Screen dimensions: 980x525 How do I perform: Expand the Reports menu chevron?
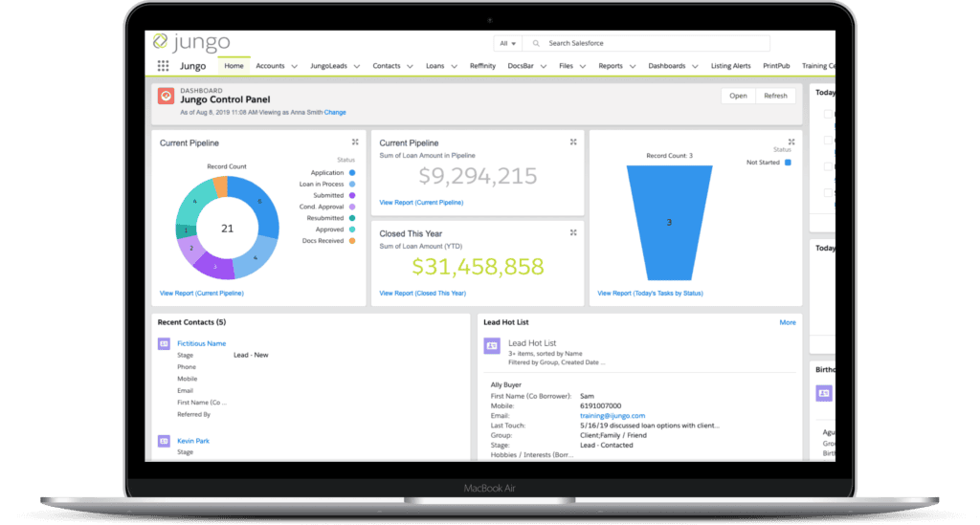pos(633,66)
